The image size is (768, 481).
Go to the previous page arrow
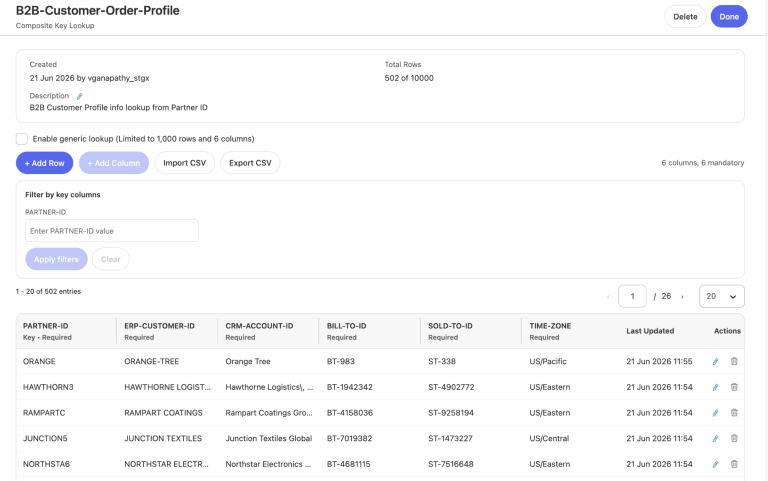pyautogui.click(x=608, y=296)
